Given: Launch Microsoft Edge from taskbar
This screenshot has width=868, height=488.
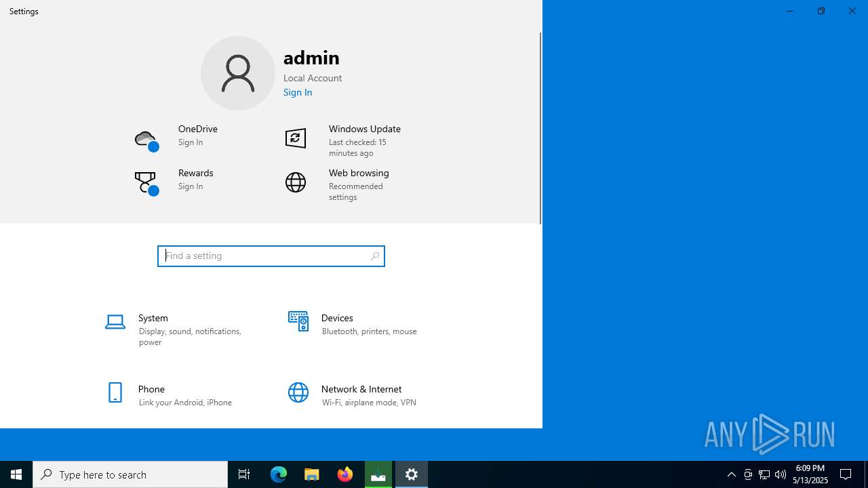Looking at the screenshot, I should [279, 474].
